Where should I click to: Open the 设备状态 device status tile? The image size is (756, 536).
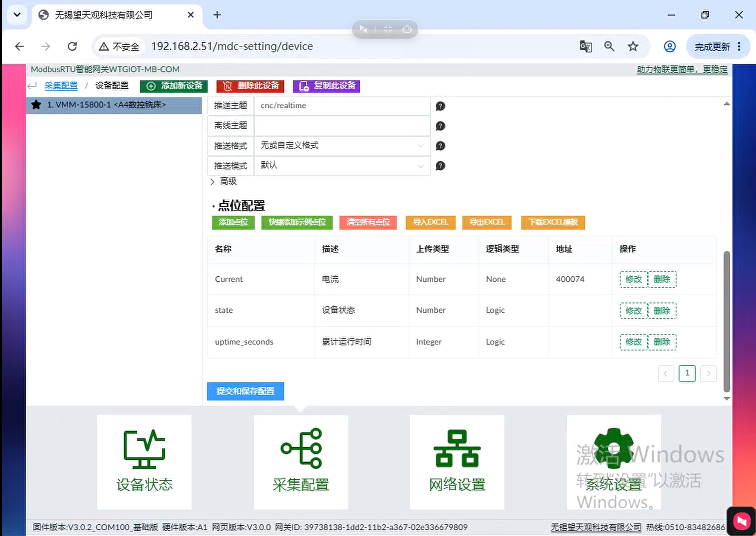click(144, 462)
